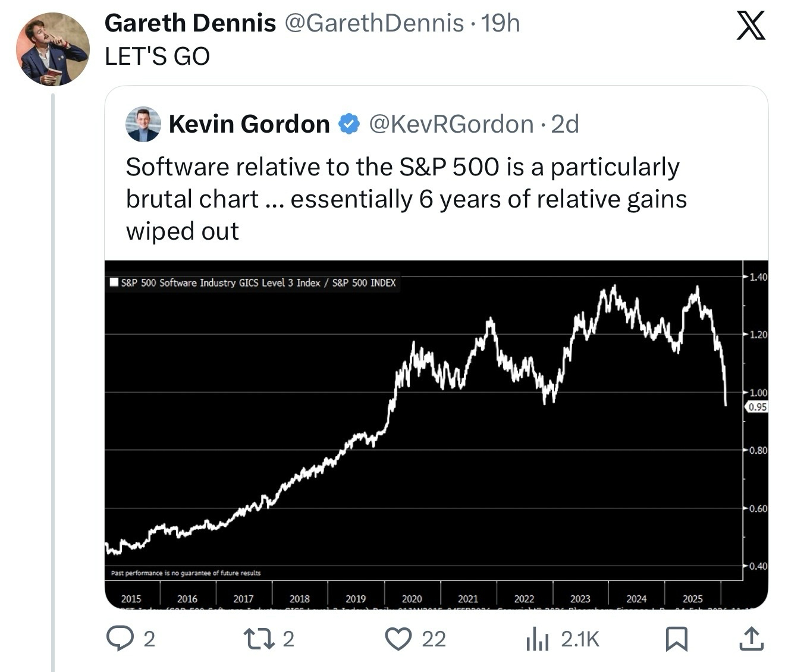785x672 pixels.
Task: Open Gareth Dennis profile picture
Action: (x=52, y=49)
